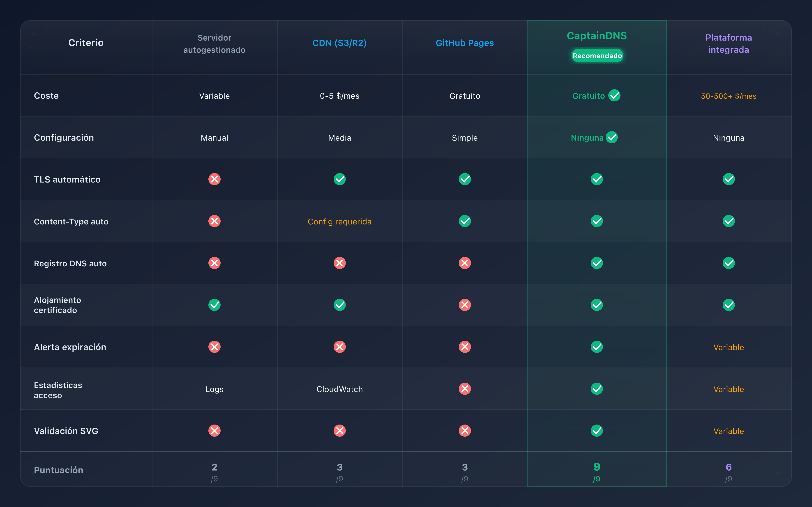Click the green checkmark for CaptainDNS TLS automático
This screenshot has height=507, width=812.
[x=597, y=179]
